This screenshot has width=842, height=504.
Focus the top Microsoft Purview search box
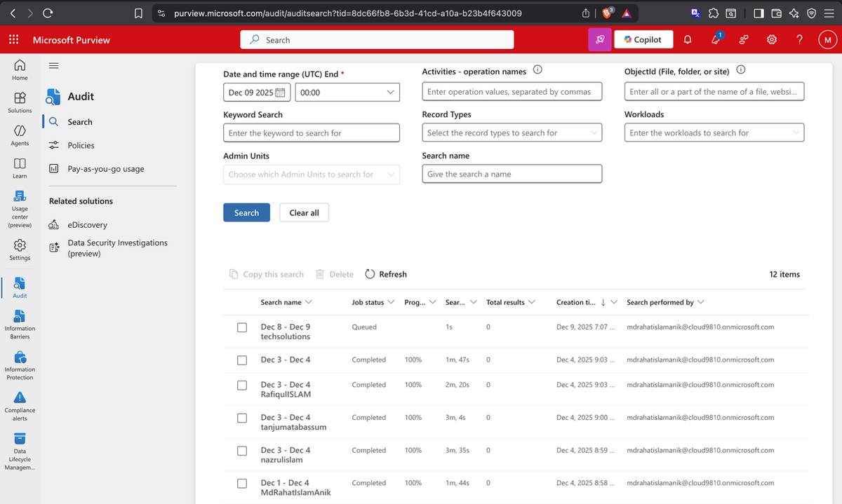pyautogui.click(x=377, y=40)
